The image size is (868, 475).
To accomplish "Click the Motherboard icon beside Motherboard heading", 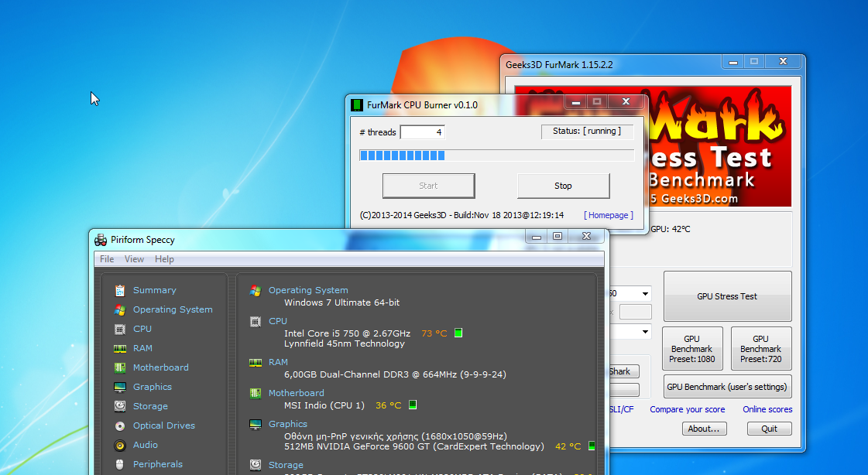I will 256,393.
